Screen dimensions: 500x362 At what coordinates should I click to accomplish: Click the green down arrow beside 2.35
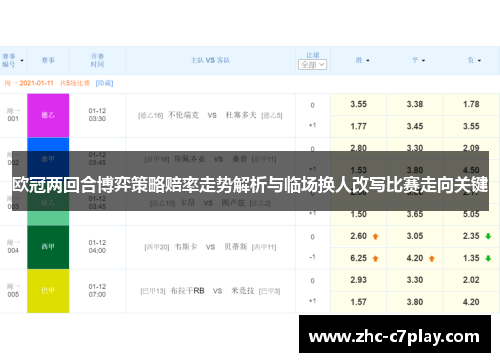click(x=488, y=237)
